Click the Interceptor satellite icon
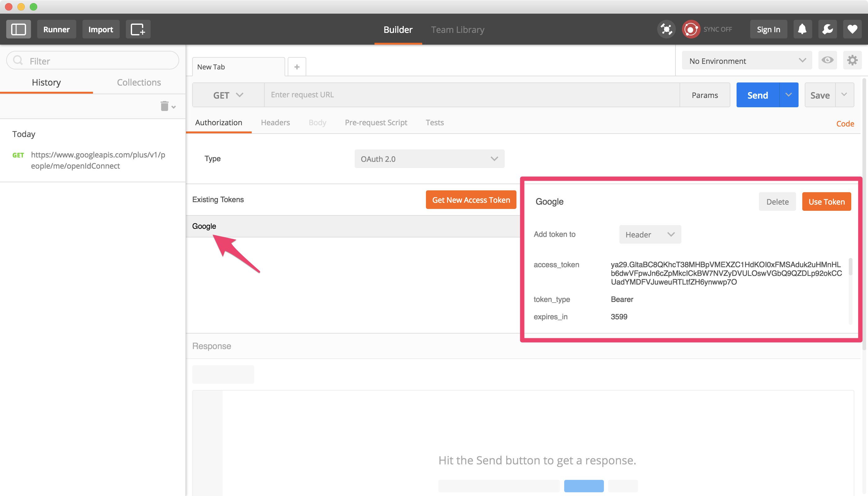 666,29
